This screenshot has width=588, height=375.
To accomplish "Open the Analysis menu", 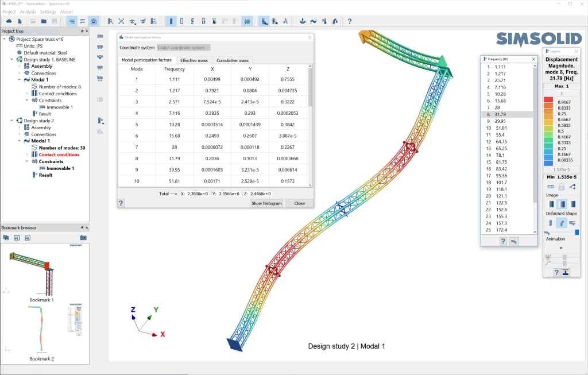I will click(28, 11).
